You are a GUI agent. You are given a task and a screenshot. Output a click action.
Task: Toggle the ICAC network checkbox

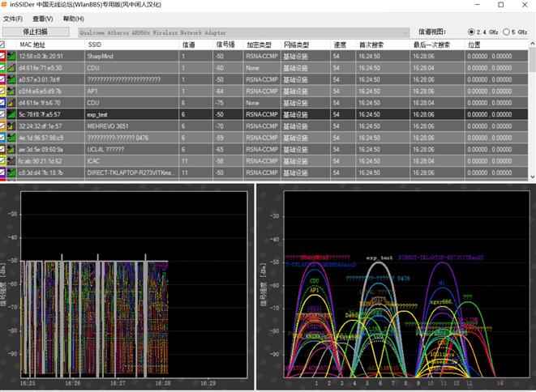[x=2, y=161]
